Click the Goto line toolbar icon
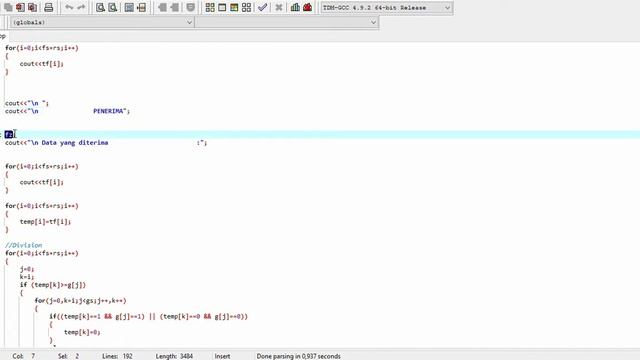The width and height of the screenshot is (640, 360). coord(141,7)
